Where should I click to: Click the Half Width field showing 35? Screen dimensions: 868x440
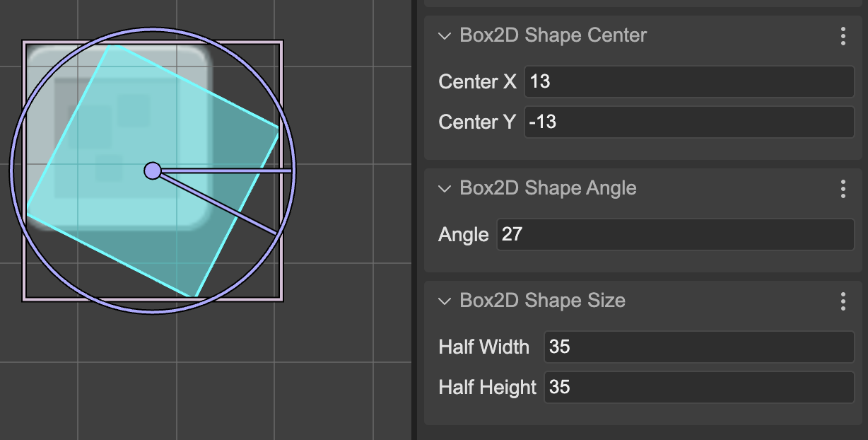coord(698,347)
